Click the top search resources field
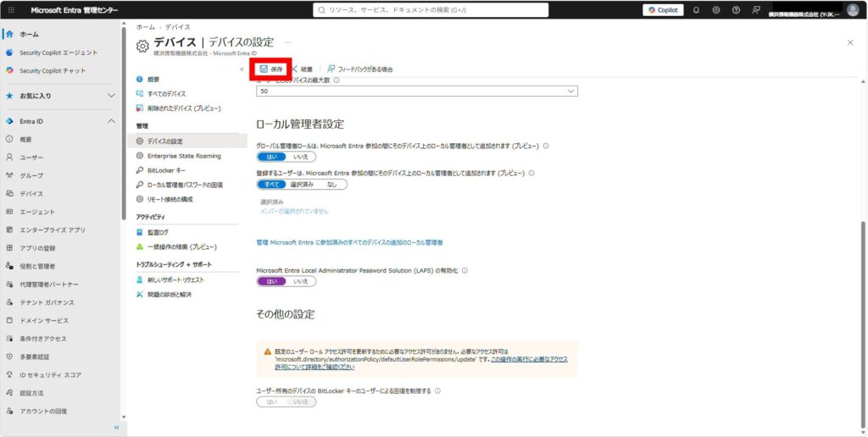The width and height of the screenshot is (868, 437). (431, 10)
